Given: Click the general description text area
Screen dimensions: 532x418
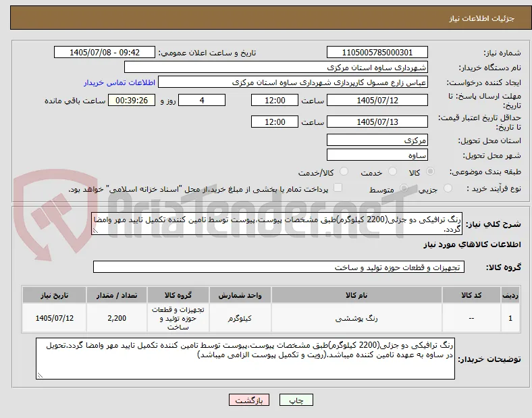Looking at the screenshot, I should point(277,224).
